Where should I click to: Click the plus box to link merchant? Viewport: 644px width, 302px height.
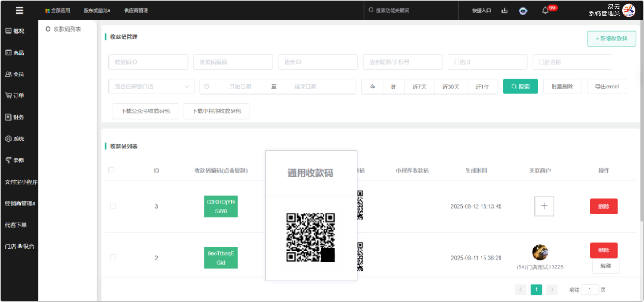(x=544, y=206)
